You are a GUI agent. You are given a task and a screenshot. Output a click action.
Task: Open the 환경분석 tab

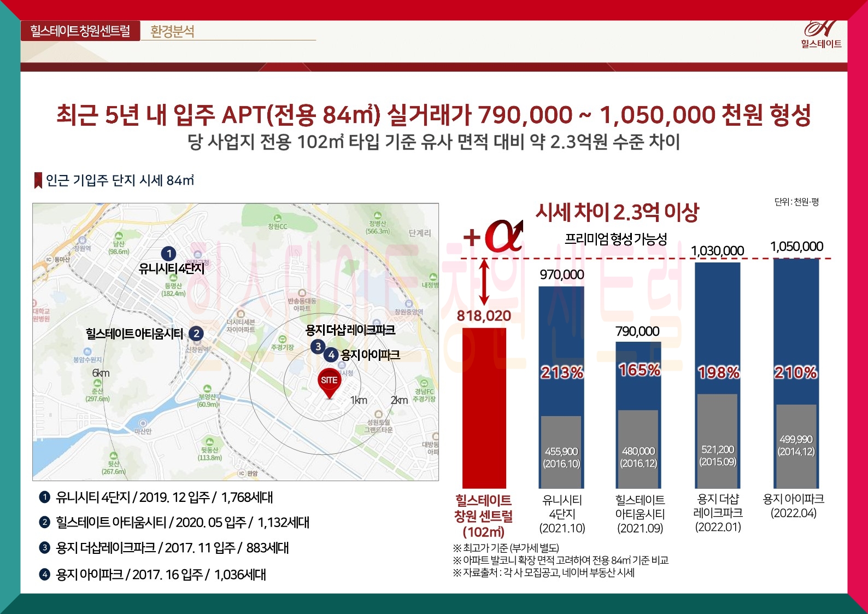point(172,31)
